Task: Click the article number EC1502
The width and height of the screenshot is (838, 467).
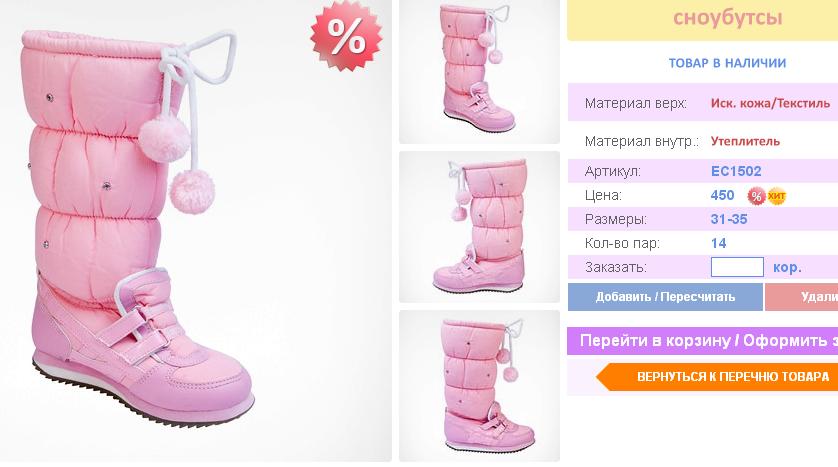Action: pyautogui.click(x=736, y=172)
